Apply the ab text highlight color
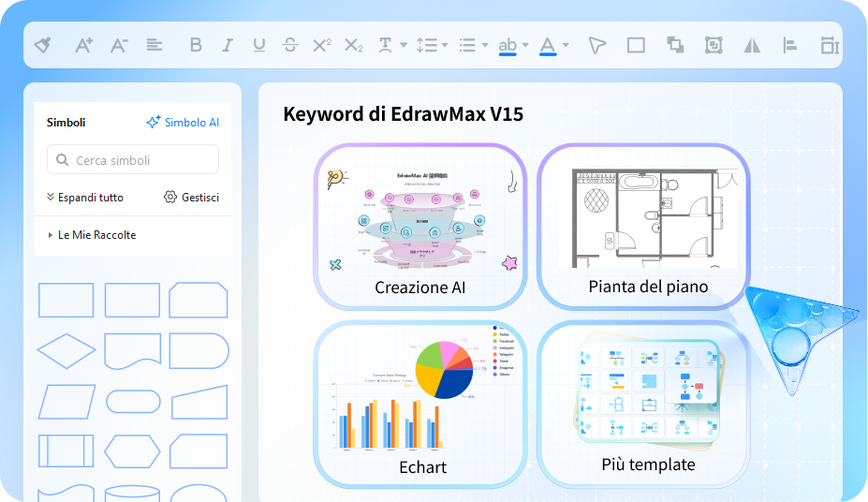The height and width of the screenshot is (502, 868). click(x=508, y=46)
